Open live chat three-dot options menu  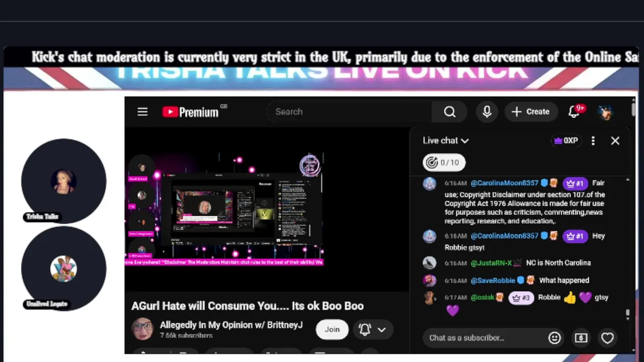(593, 141)
